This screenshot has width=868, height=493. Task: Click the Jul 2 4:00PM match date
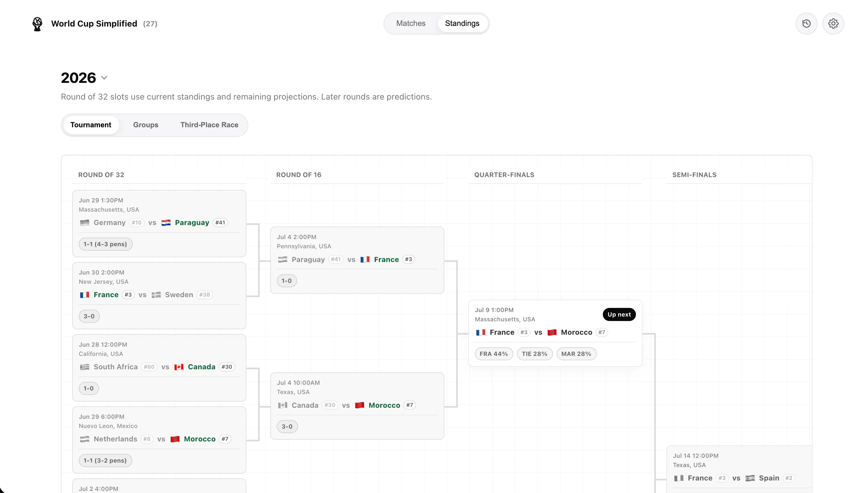(99, 489)
